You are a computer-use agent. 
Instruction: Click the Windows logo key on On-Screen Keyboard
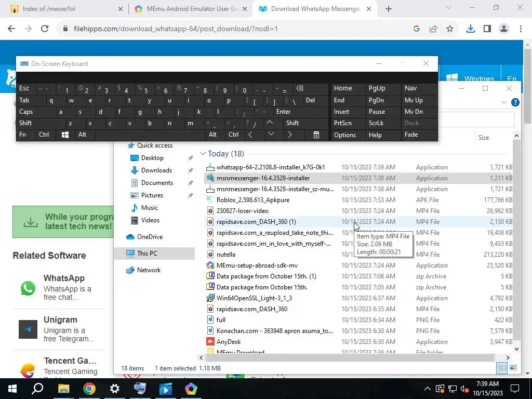coord(65,135)
